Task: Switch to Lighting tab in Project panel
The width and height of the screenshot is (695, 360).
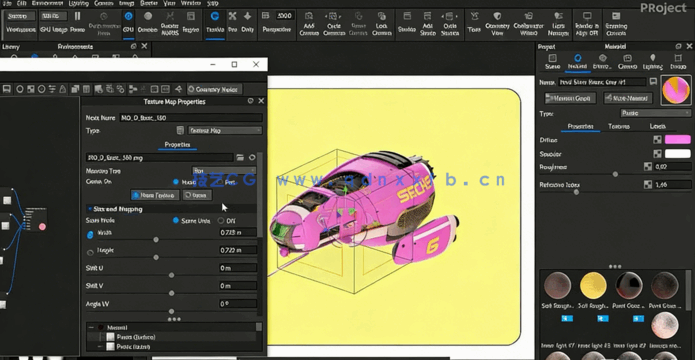Action: 652,62
